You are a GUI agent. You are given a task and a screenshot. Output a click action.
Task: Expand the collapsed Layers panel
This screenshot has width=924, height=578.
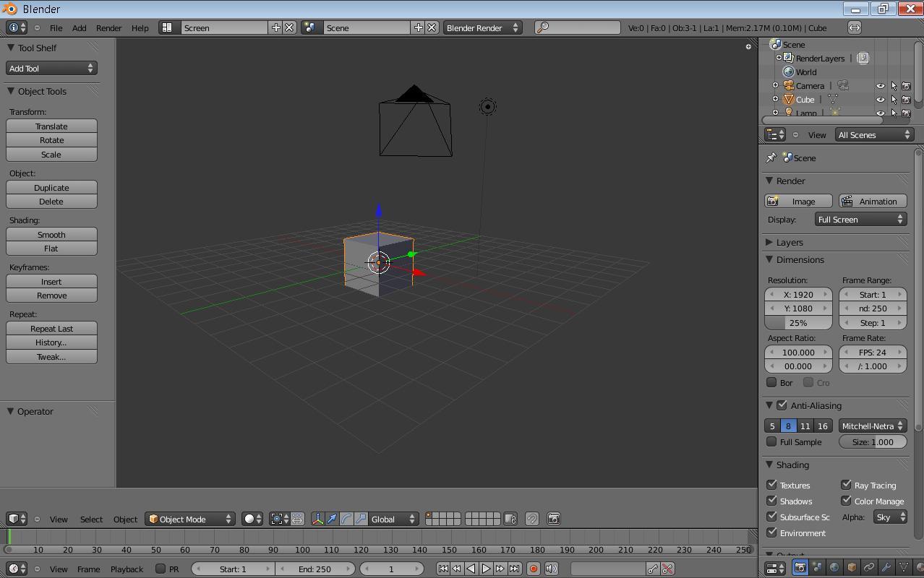click(789, 242)
